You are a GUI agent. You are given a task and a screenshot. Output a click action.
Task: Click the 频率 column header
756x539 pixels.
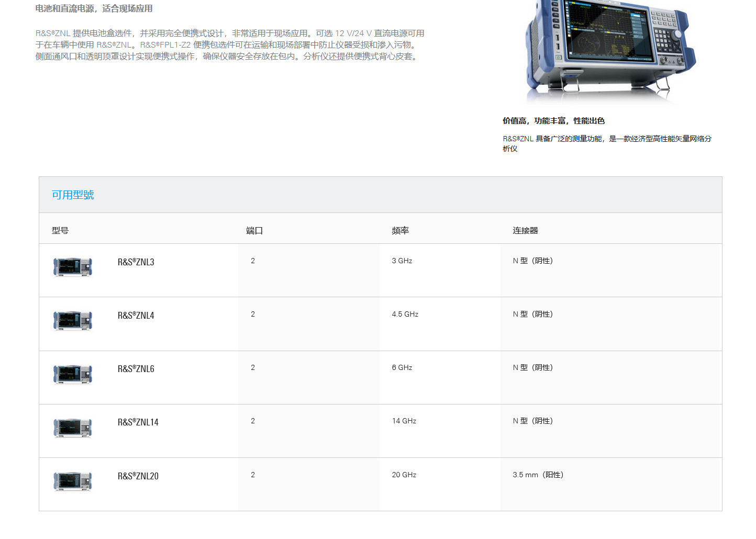pos(400,231)
